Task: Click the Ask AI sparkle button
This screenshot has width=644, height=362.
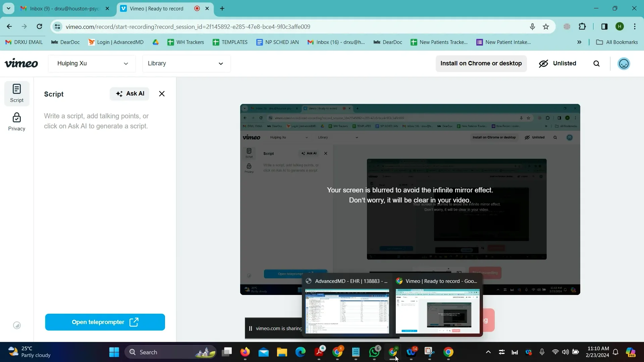Action: 130,94
